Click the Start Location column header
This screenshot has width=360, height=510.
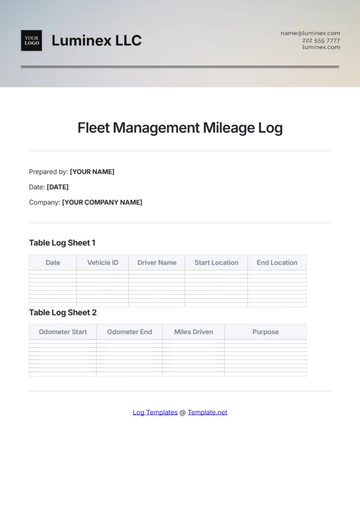click(x=216, y=263)
